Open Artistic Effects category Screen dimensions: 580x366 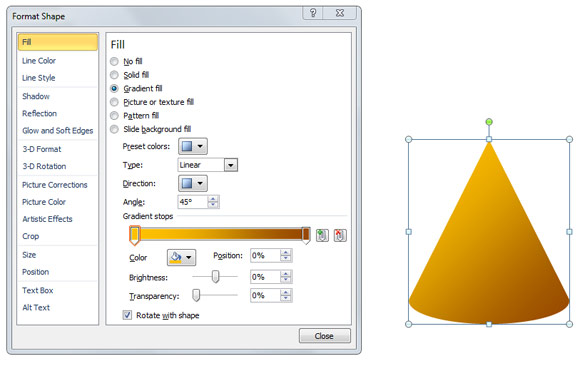47,219
